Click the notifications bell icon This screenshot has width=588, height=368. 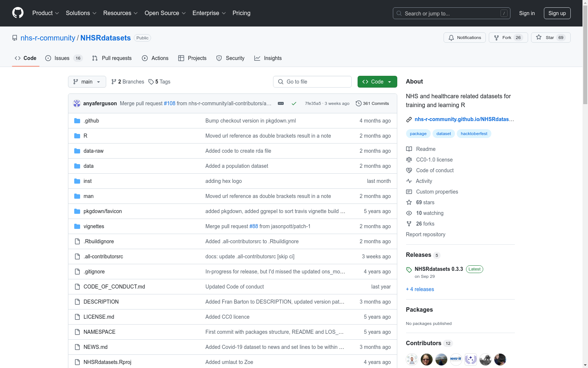pos(451,38)
